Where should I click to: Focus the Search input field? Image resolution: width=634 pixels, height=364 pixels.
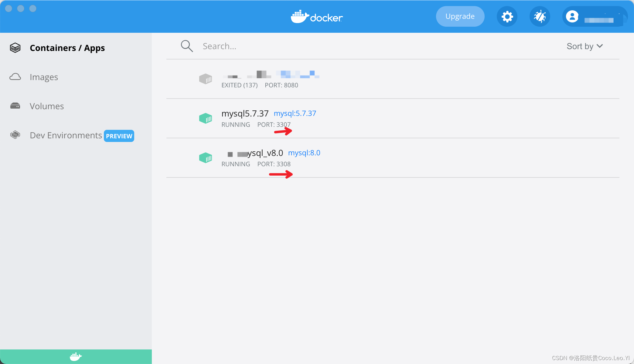[x=377, y=46]
